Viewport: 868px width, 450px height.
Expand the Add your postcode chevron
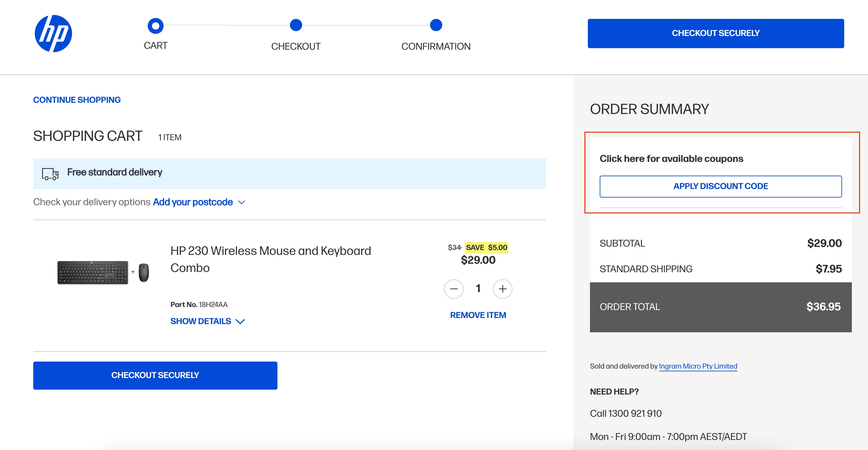(241, 202)
